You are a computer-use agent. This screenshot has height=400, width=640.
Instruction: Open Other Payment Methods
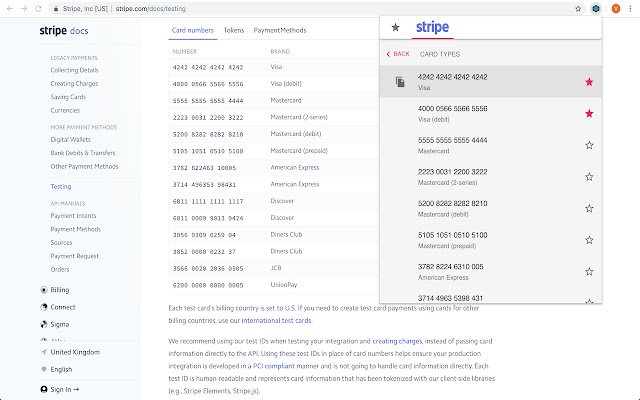(84, 167)
